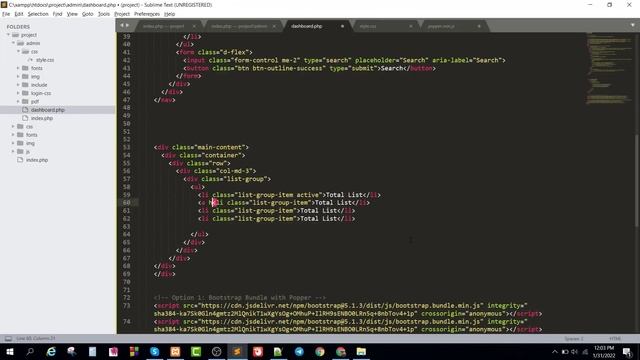Open the View menu
Viewport: 640px width, 360px height.
pyautogui.click(x=72, y=14)
